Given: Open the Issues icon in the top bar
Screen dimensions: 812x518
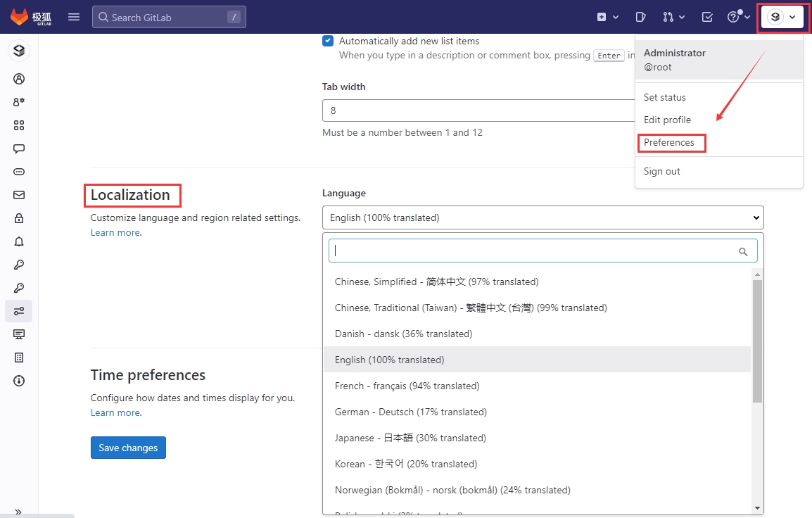Looking at the screenshot, I should 640,17.
